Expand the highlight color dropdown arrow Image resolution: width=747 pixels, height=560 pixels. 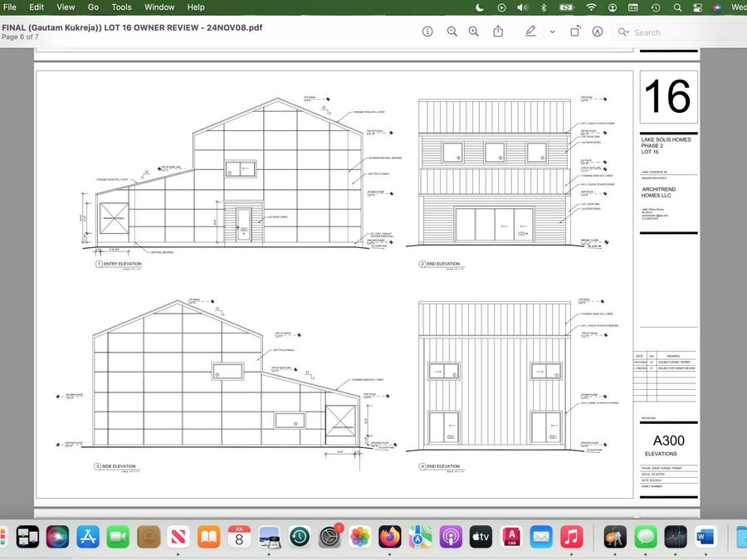coord(552,32)
